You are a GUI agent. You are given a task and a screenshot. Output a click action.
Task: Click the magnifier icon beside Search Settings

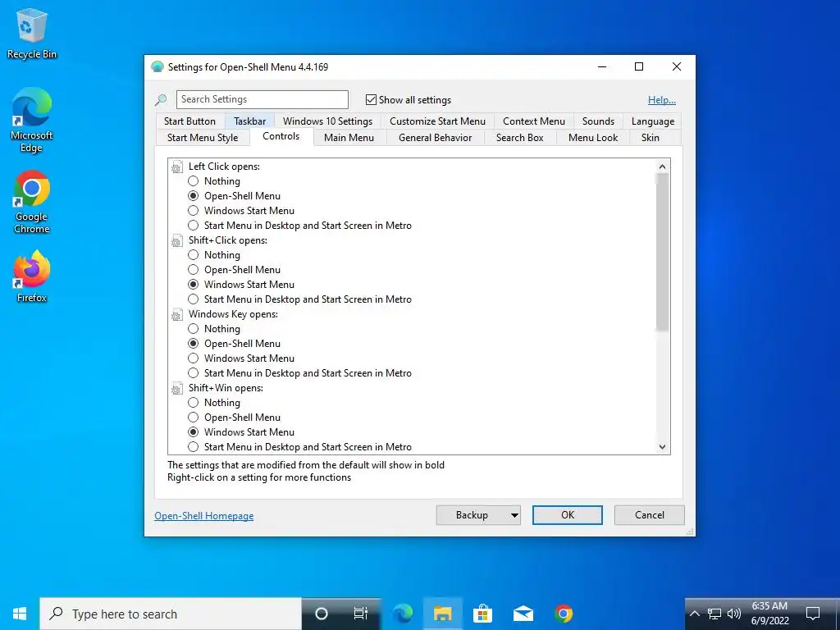click(x=161, y=99)
